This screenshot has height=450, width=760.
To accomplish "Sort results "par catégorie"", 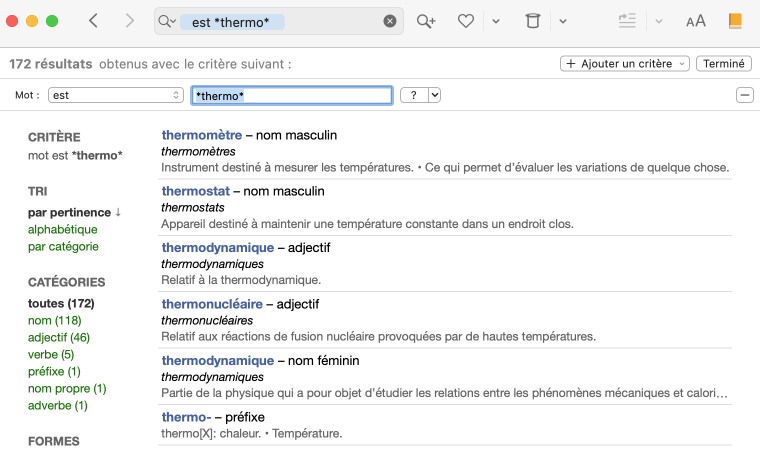I will [x=63, y=246].
